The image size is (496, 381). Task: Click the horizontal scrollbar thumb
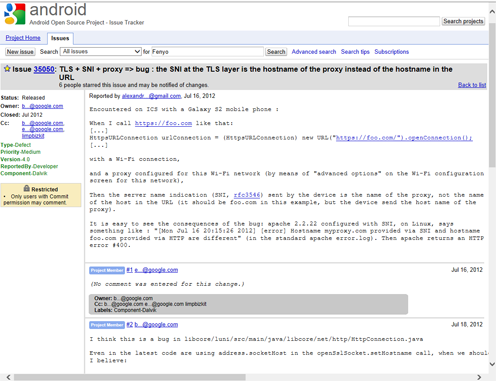pyautogui.click(x=130, y=377)
